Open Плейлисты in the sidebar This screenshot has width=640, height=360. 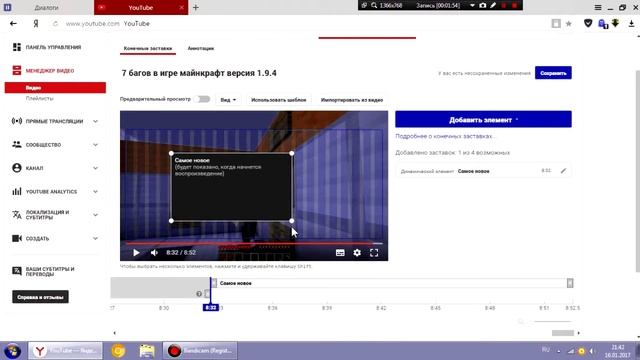pos(40,98)
